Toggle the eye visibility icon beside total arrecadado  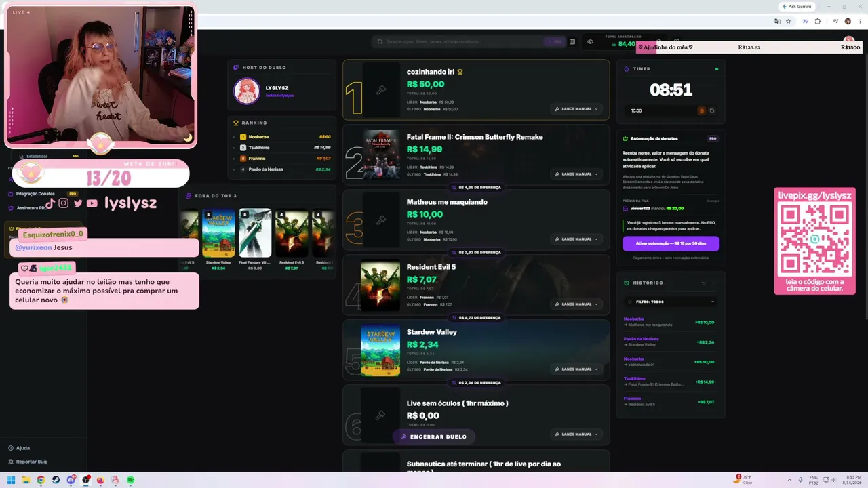coord(590,42)
